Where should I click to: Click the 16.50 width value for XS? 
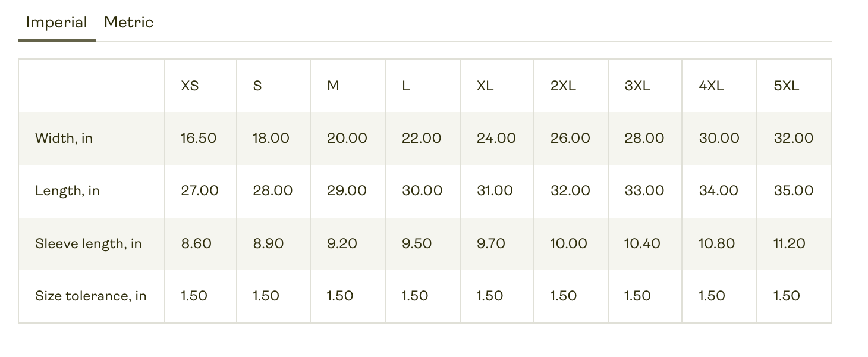199,139
